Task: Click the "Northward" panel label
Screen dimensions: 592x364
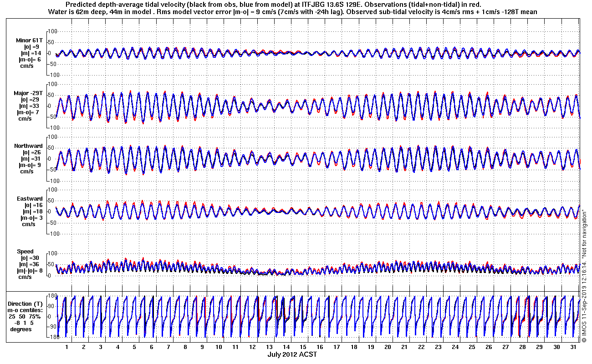Action: (29, 146)
